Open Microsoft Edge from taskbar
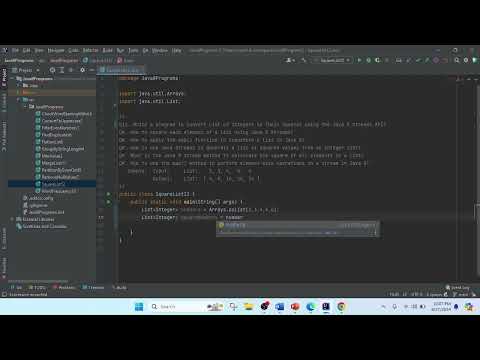Viewport: 480px width, 360px height. click(311, 306)
